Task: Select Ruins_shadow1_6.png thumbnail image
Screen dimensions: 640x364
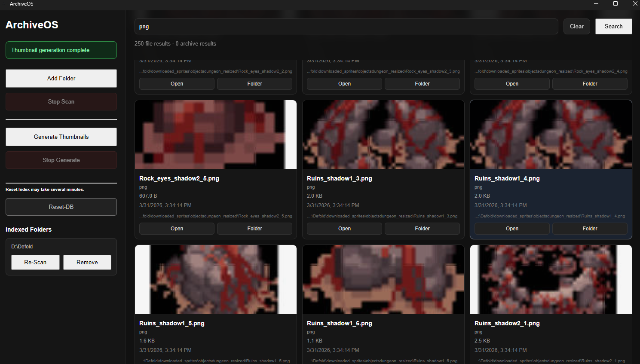Action: pos(383,279)
